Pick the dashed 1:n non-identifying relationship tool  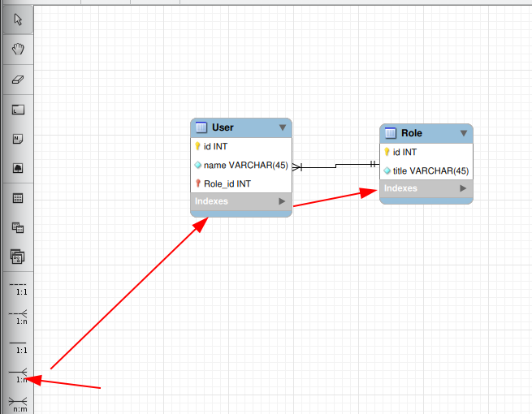tap(18, 316)
